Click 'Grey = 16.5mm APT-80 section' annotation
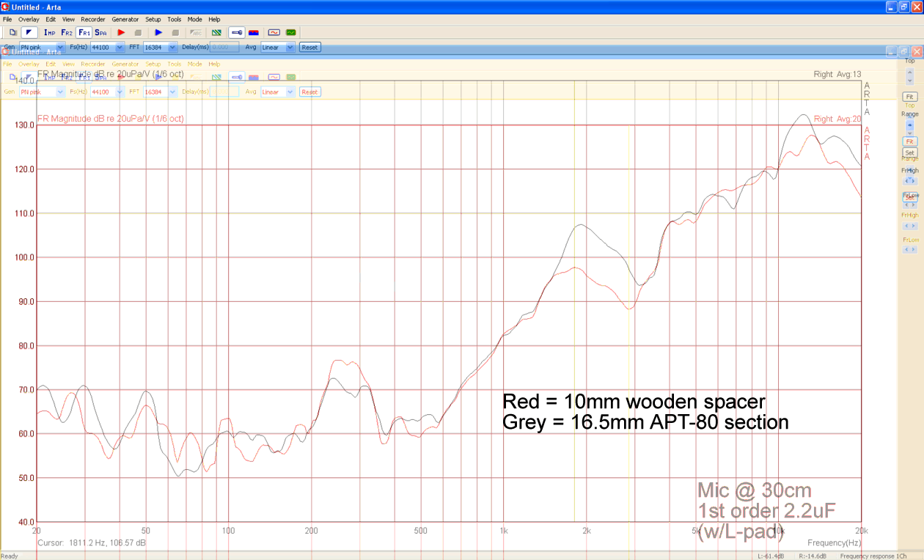Image resolution: width=924 pixels, height=560 pixels. [x=645, y=422]
